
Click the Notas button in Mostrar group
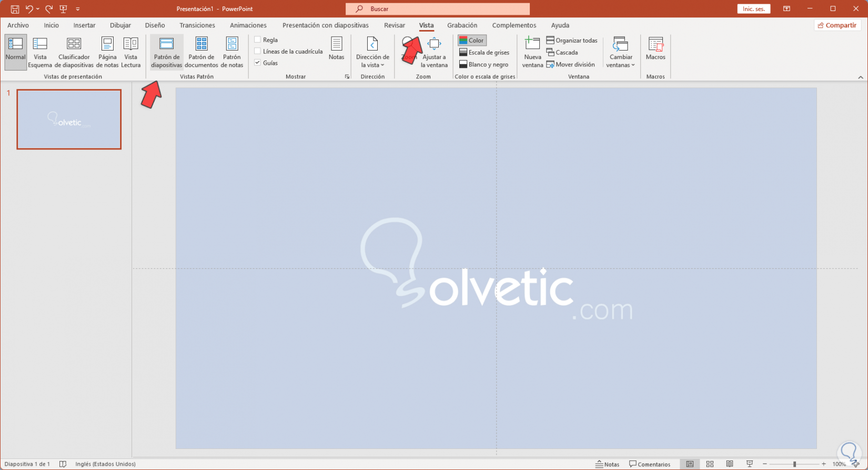point(336,48)
